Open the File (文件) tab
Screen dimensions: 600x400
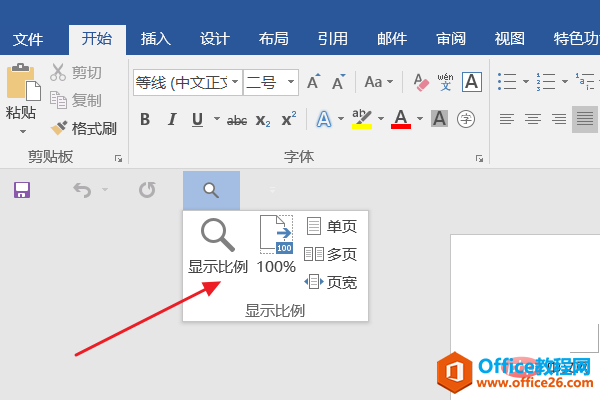pos(28,39)
